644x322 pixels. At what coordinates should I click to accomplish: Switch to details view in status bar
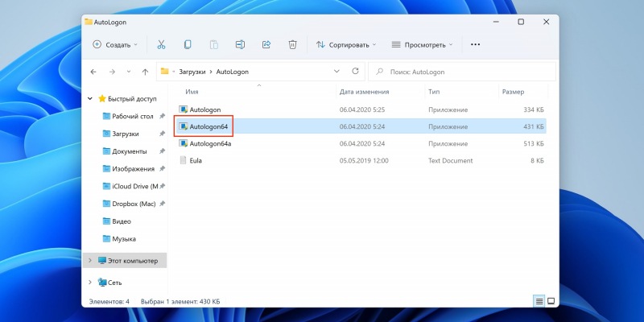pos(539,301)
